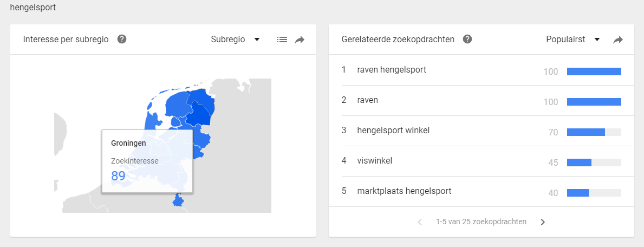Go to next page of zoekopdrachten
This screenshot has width=644, height=247.
click(543, 222)
